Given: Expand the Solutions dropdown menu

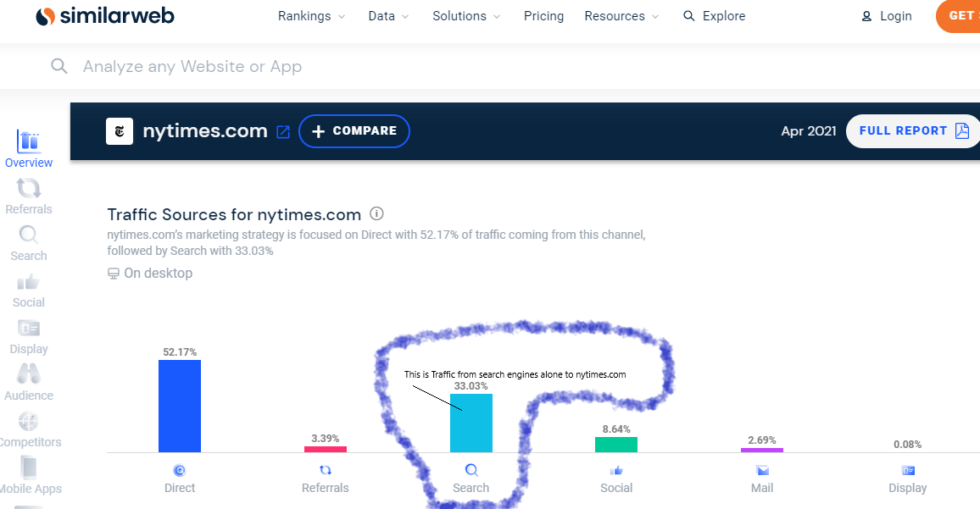Looking at the screenshot, I should tap(466, 16).
